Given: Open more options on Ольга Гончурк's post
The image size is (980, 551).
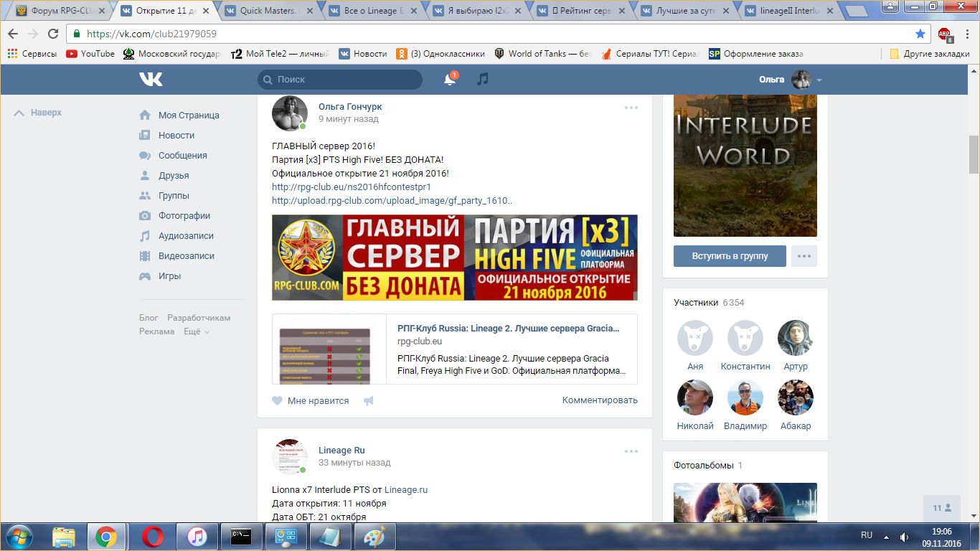Looking at the screenshot, I should point(631,108).
